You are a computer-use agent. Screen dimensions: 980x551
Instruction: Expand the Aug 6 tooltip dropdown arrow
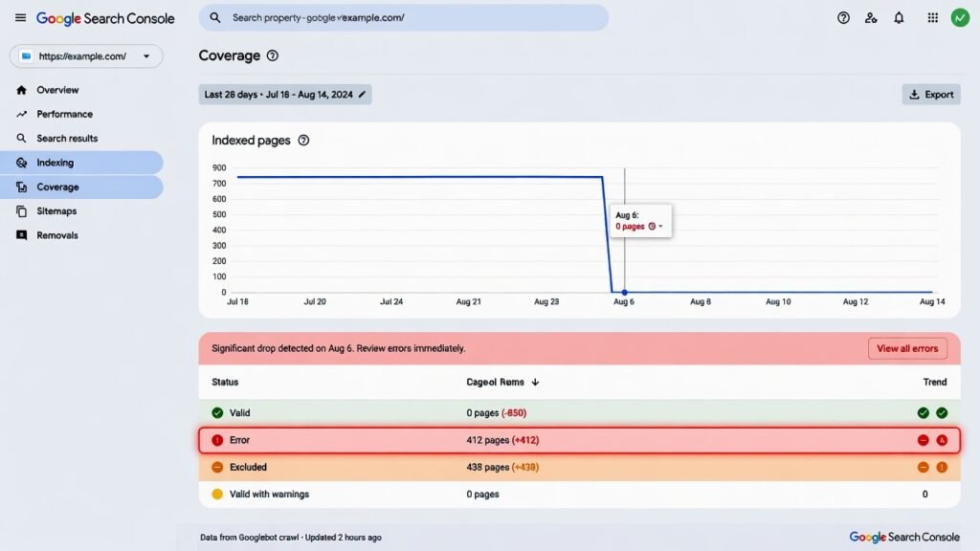point(660,226)
